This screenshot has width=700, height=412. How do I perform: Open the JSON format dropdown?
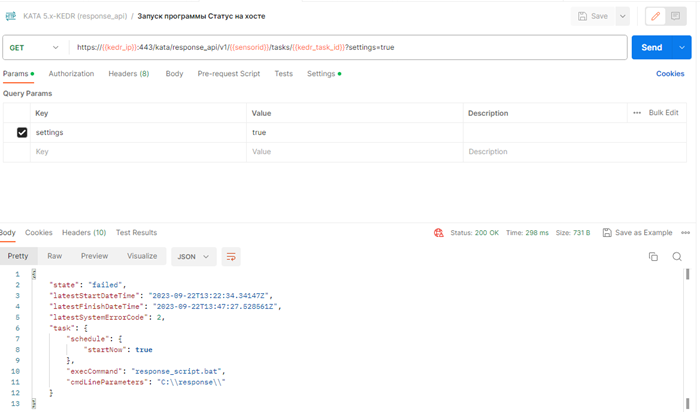194,257
